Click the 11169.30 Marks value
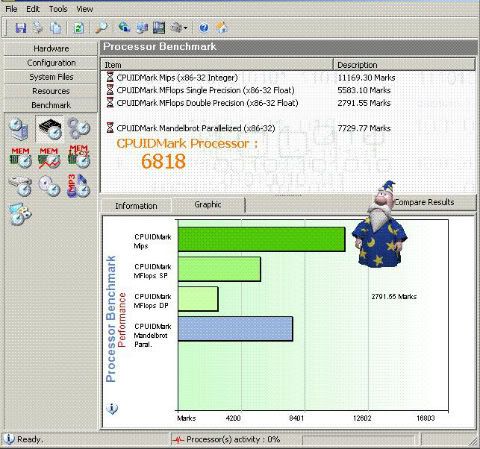Viewport: 480px width, 449px height. coord(366,78)
